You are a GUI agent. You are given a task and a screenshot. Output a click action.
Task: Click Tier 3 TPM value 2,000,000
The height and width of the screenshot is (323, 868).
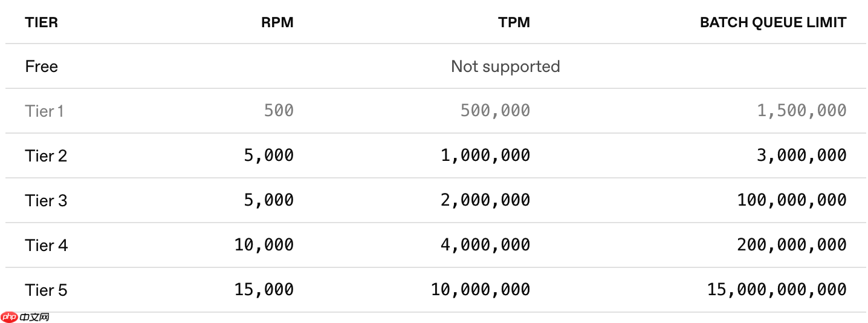pyautogui.click(x=485, y=200)
